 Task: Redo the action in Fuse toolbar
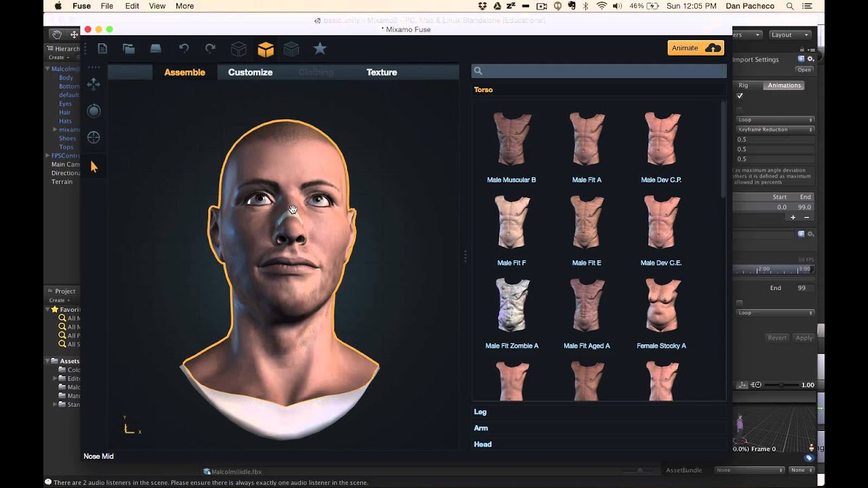pos(210,49)
